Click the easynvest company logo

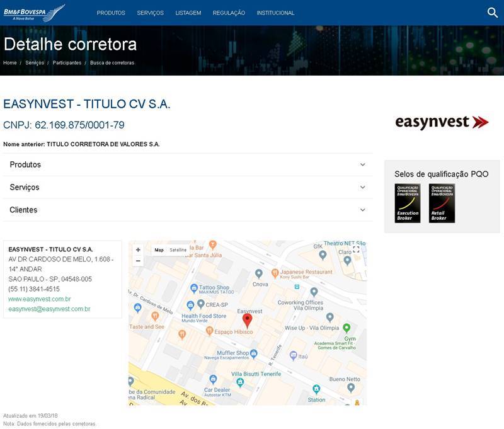[x=442, y=122]
